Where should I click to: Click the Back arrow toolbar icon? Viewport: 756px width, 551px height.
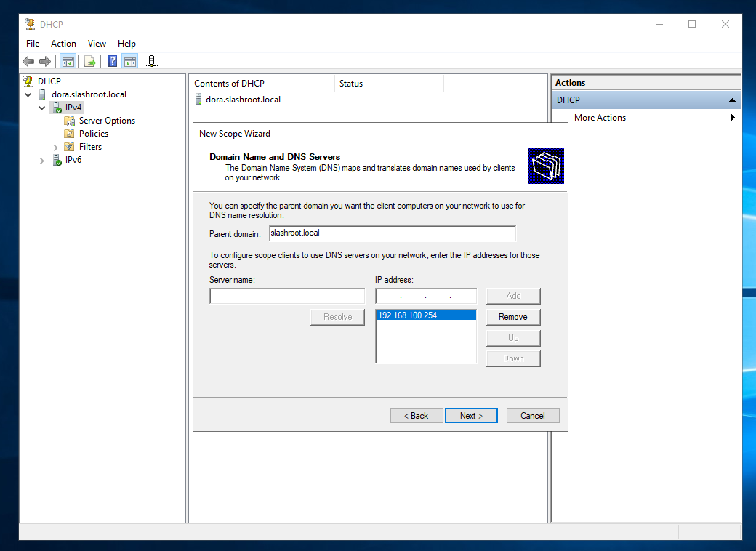pos(28,62)
